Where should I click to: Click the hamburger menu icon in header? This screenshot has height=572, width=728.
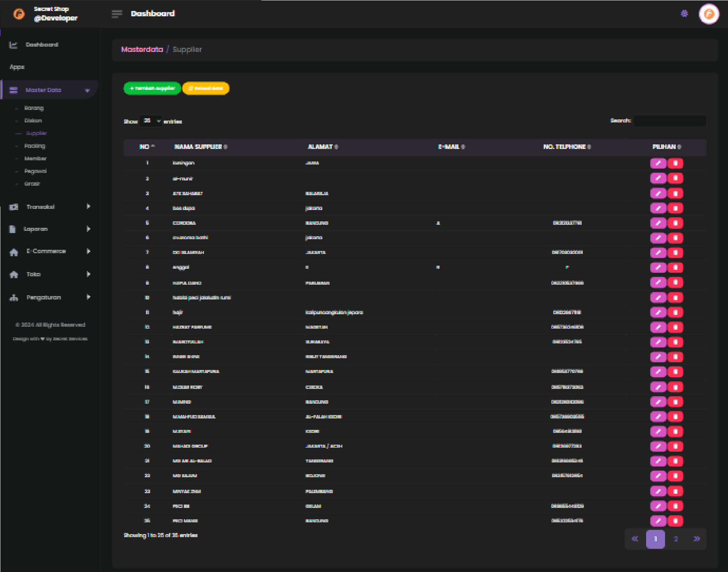tap(117, 14)
